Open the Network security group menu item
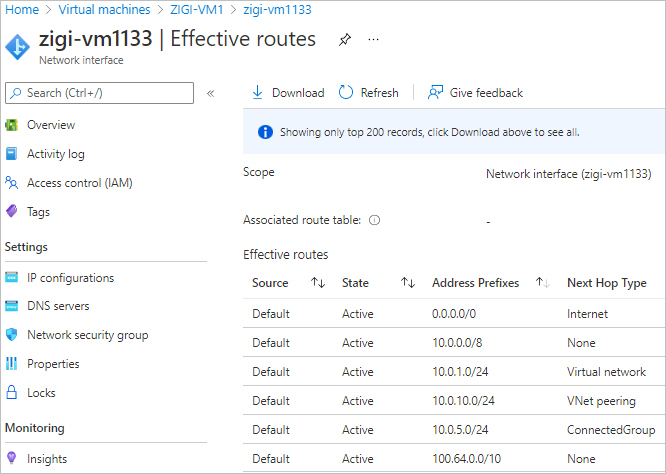 pyautogui.click(x=87, y=335)
